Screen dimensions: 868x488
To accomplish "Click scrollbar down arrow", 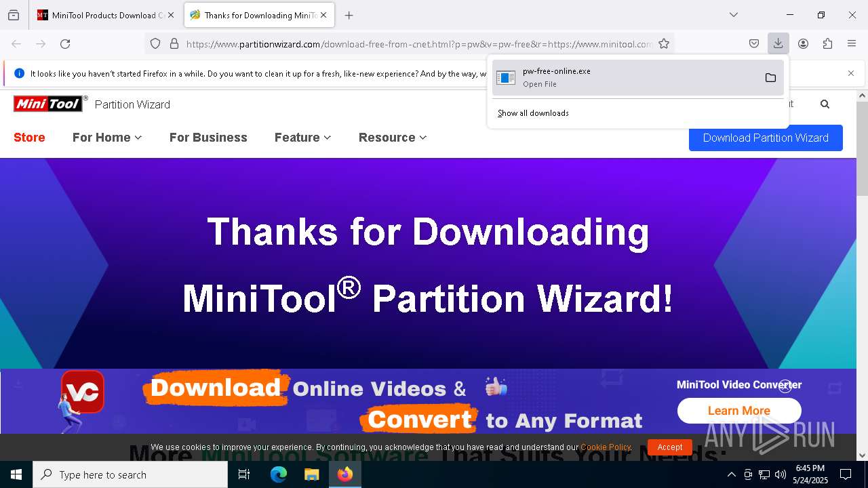I will tap(862, 455).
